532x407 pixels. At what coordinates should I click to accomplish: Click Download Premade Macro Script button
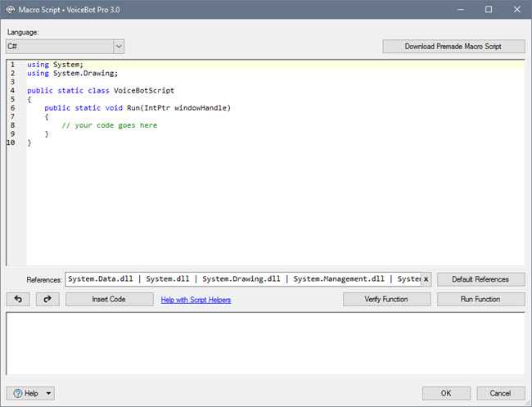click(x=453, y=47)
